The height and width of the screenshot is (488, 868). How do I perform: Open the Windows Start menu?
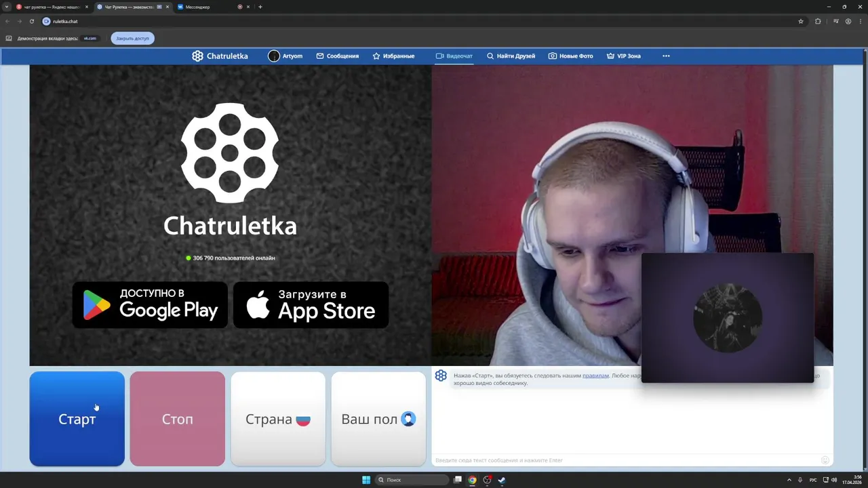[366, 480]
